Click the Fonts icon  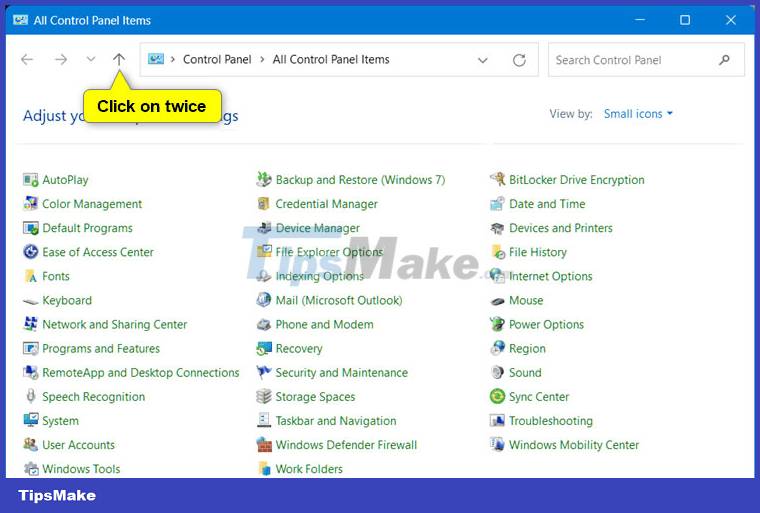click(x=31, y=276)
